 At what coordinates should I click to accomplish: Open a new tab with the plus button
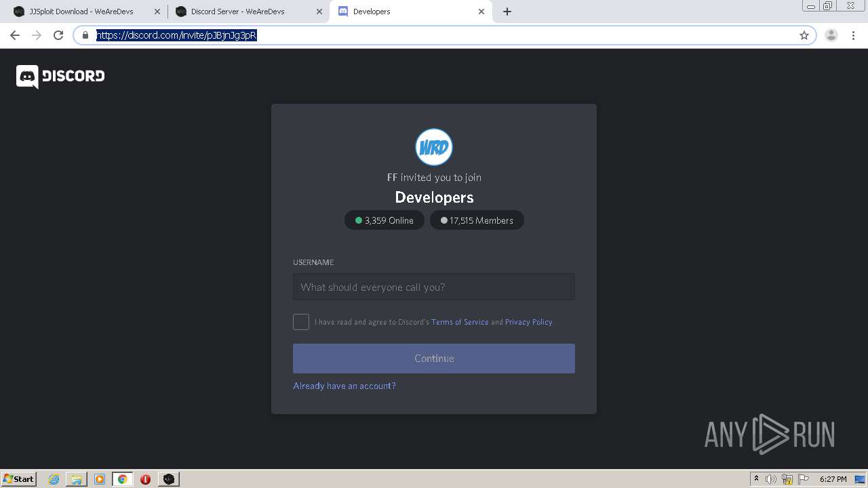[507, 12]
